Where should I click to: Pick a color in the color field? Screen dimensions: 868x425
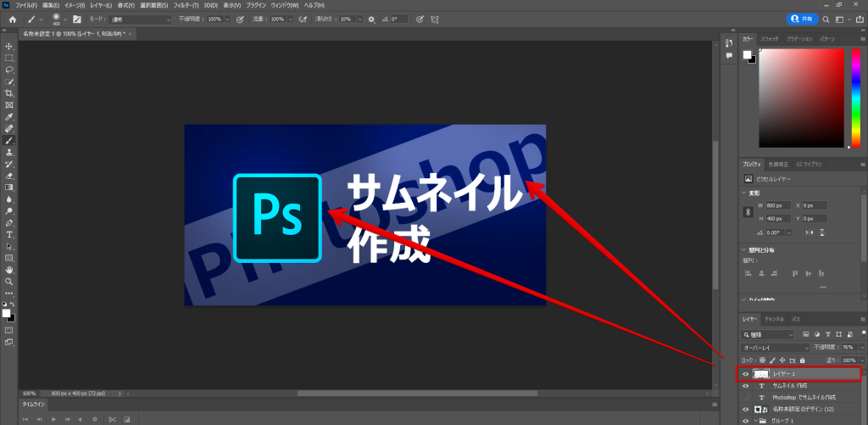pyautogui.click(x=802, y=98)
